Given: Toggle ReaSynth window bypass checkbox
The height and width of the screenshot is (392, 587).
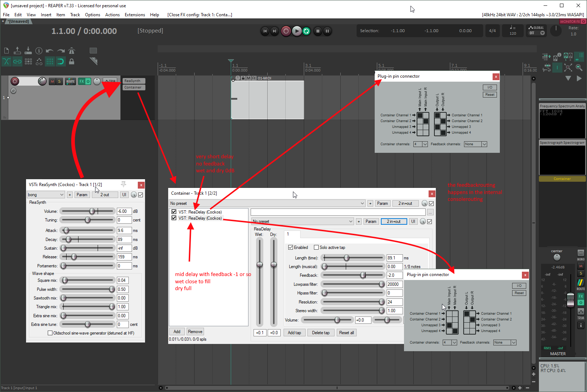Looking at the screenshot, I should (x=141, y=195).
